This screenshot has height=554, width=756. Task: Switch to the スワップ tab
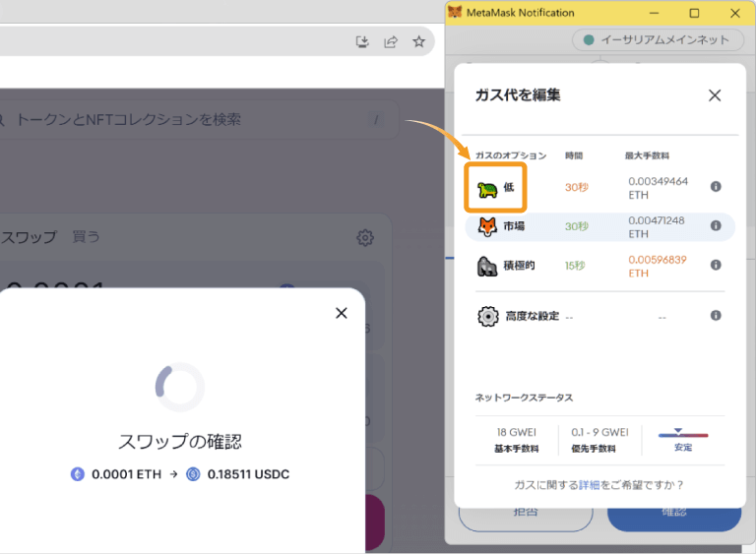click(29, 237)
